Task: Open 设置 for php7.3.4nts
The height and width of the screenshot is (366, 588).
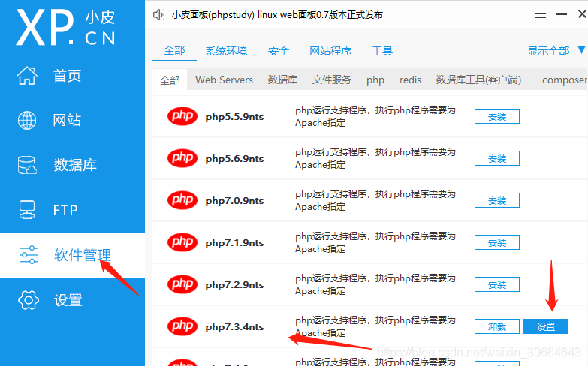Action: tap(546, 326)
